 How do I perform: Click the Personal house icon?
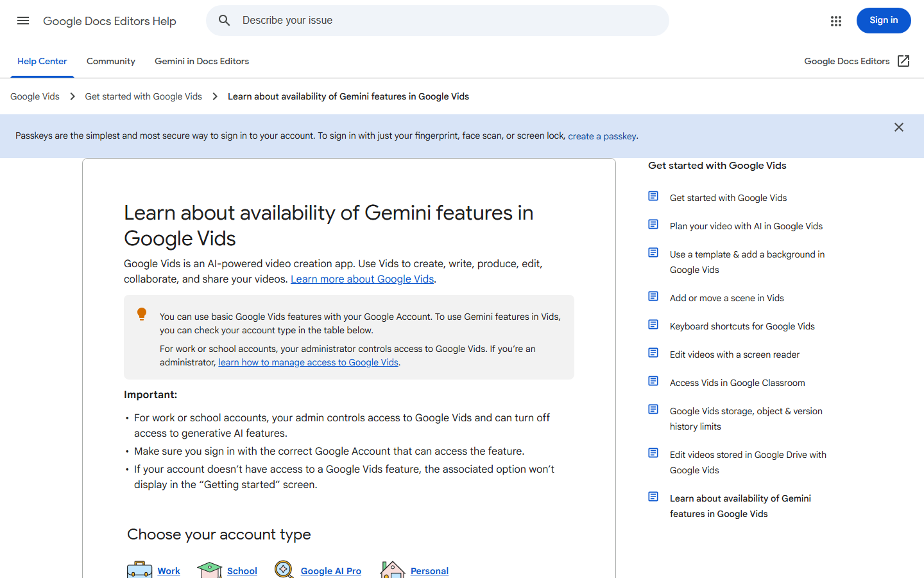(x=392, y=570)
